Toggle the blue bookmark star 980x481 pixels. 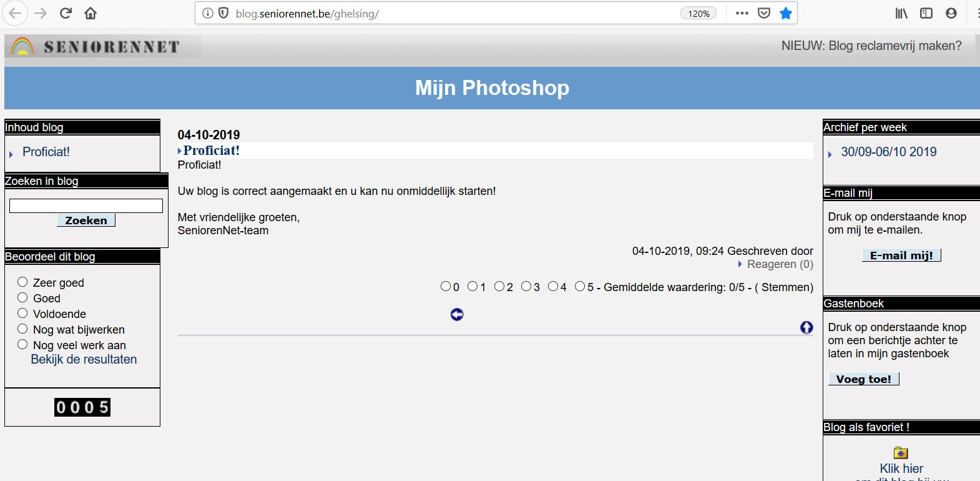tap(786, 13)
